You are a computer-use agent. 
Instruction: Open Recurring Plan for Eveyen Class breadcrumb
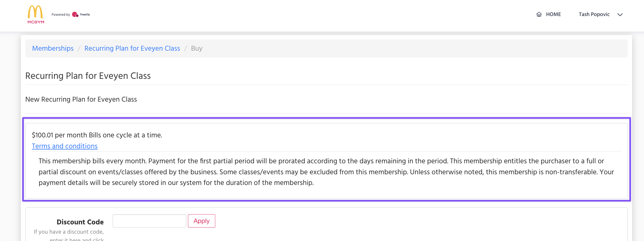point(132,48)
